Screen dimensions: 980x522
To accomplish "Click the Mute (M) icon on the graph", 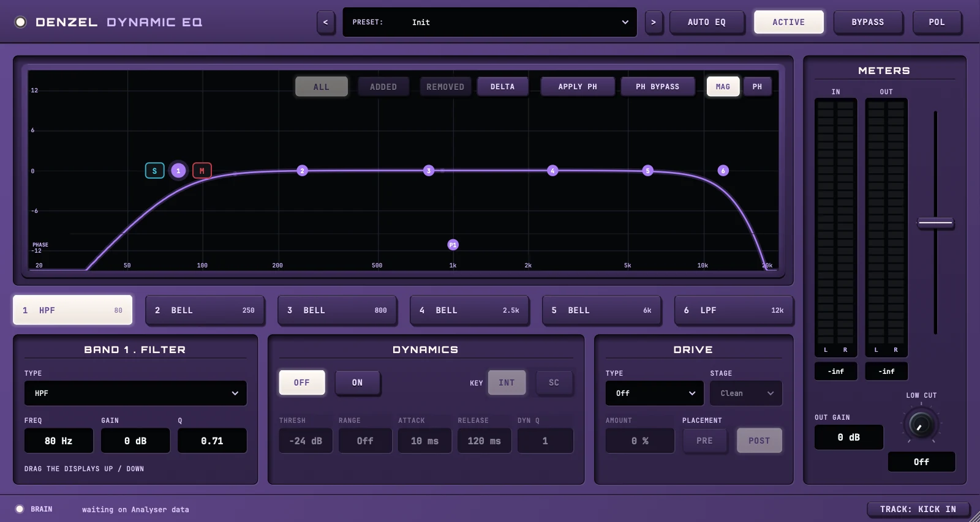I will point(202,171).
